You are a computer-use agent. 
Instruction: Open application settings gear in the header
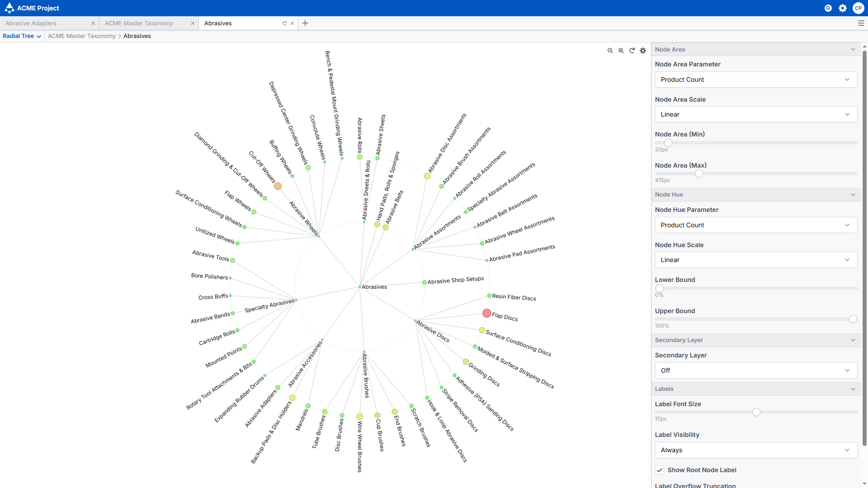843,8
